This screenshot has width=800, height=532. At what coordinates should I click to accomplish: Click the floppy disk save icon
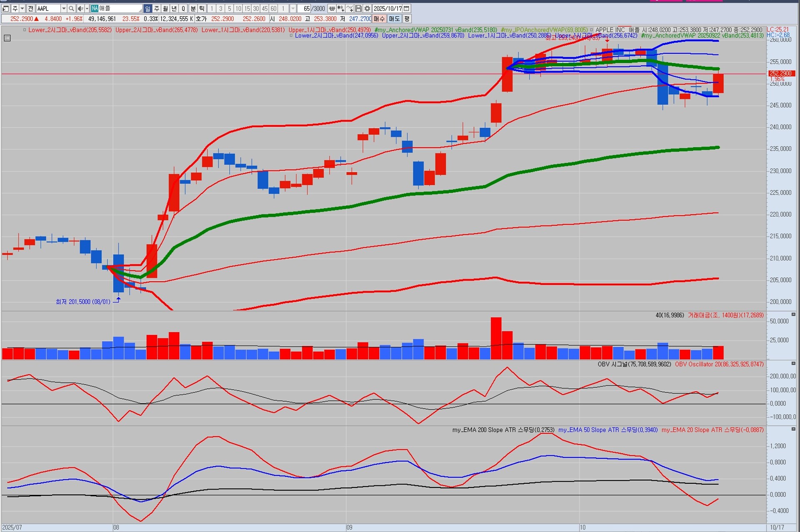pos(358,8)
